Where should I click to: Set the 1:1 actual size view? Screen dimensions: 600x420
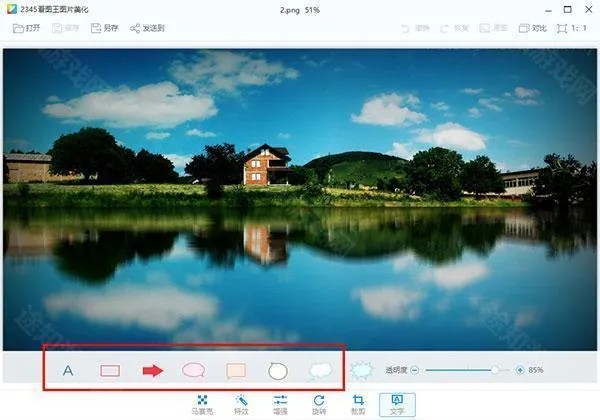tap(572, 28)
